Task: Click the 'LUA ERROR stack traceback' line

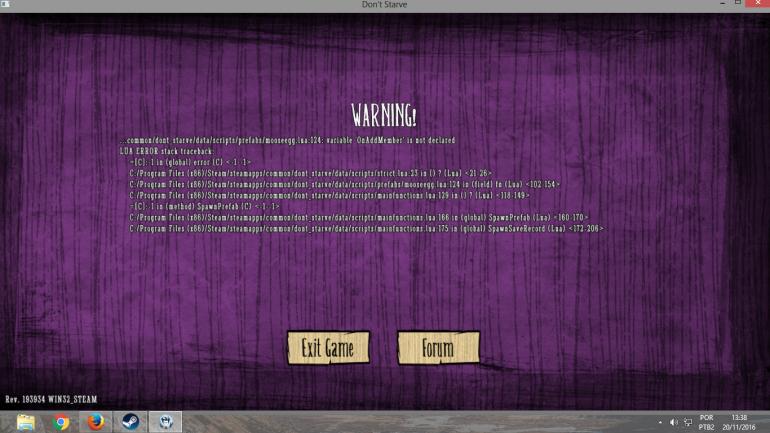Action: coord(166,151)
